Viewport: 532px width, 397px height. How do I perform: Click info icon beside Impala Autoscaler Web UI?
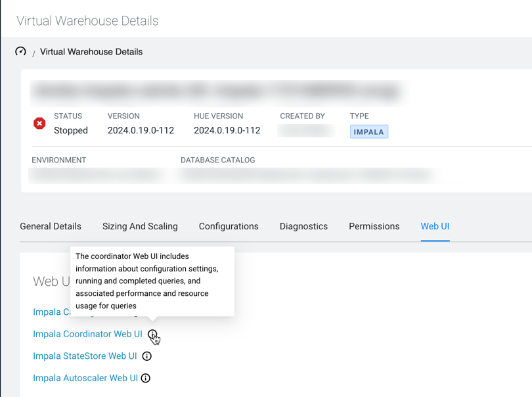coord(146,379)
